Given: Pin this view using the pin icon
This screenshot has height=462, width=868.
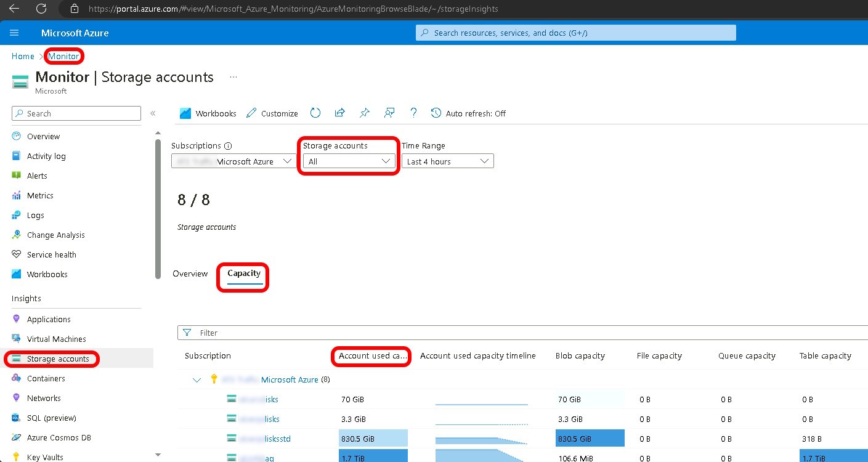Looking at the screenshot, I should [365, 113].
